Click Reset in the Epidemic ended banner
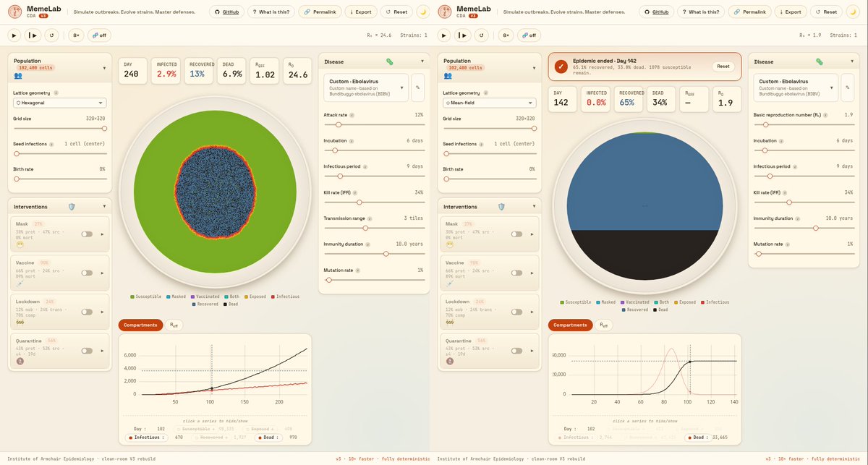The height and width of the screenshot is (465, 868). (723, 67)
